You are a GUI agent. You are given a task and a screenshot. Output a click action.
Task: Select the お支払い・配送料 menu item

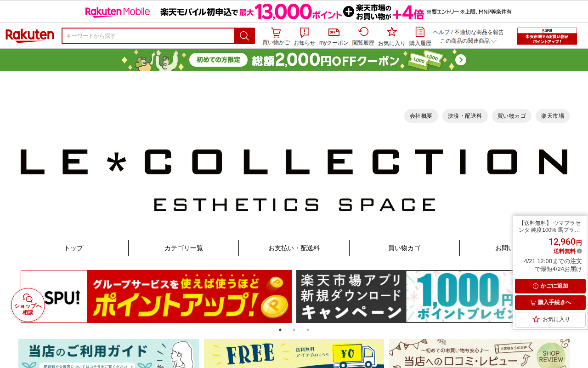pyautogui.click(x=294, y=248)
